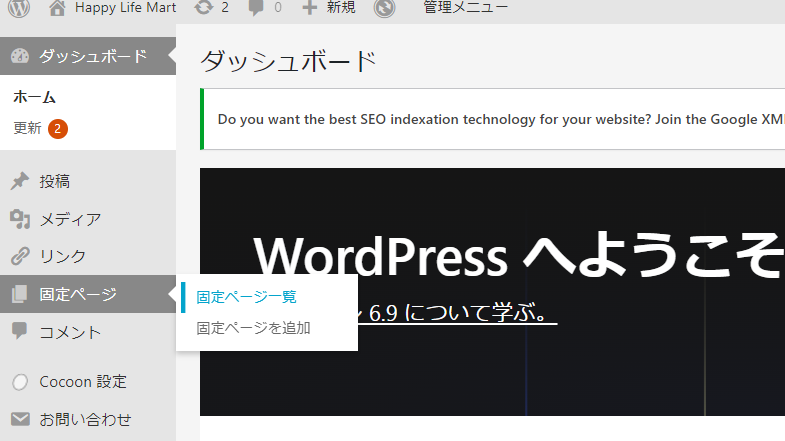The width and height of the screenshot is (785, 441).
Task: Choose 固定ページを追加 in the submenu
Action: click(x=253, y=328)
